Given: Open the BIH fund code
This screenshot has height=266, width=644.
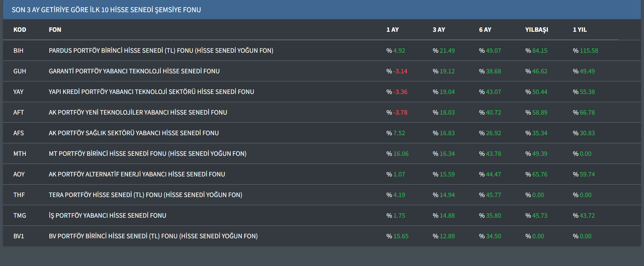Looking at the screenshot, I should 18,51.
